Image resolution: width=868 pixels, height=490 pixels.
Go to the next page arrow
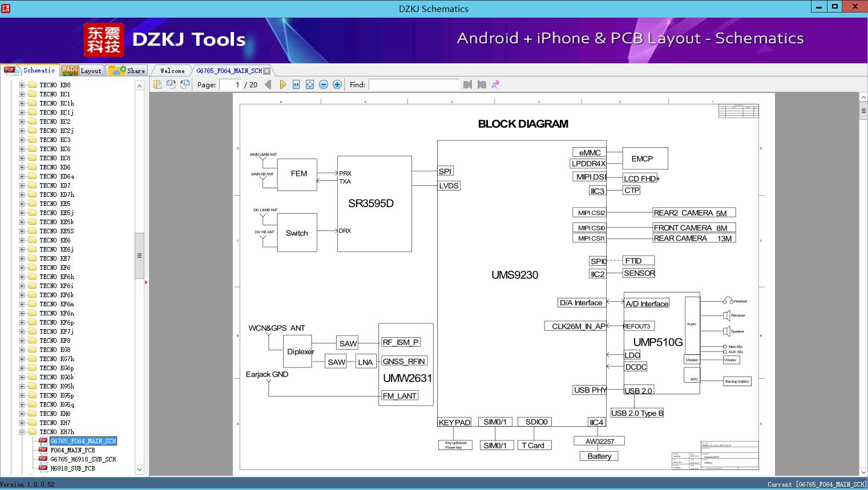282,84
